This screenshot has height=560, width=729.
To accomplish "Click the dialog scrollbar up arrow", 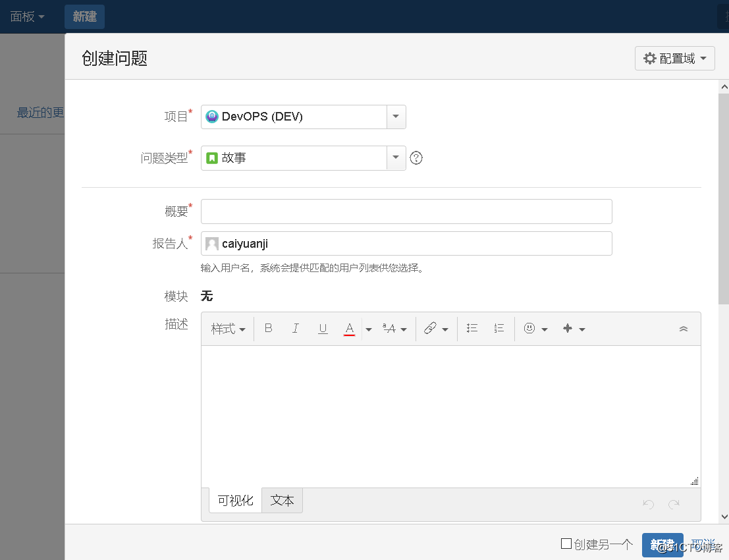I will (x=724, y=87).
